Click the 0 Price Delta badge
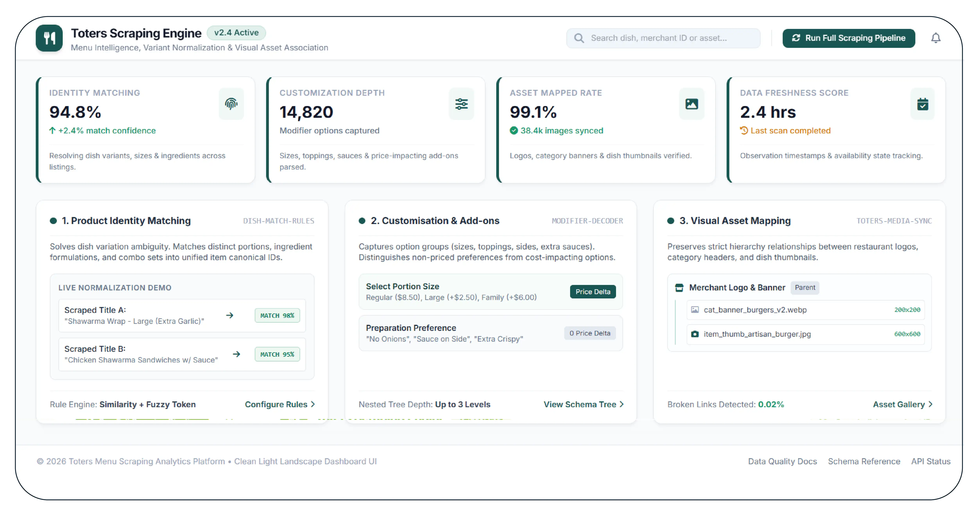980x516 pixels. click(590, 333)
